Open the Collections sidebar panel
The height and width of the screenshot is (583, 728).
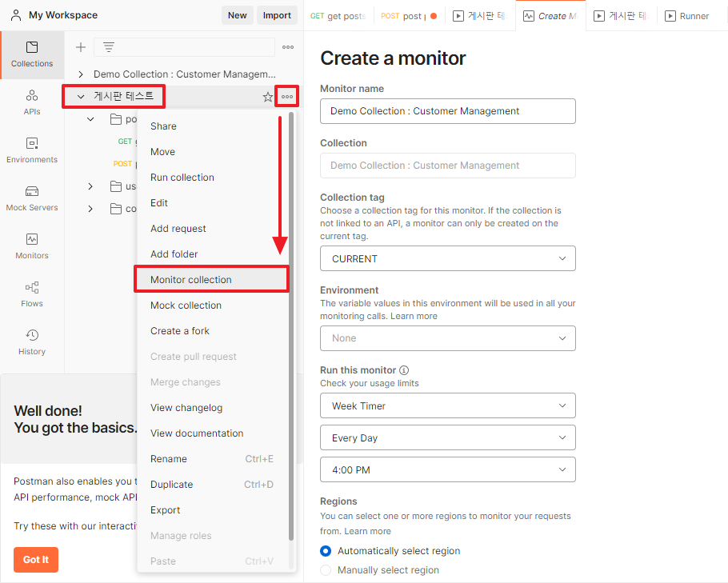(x=32, y=54)
